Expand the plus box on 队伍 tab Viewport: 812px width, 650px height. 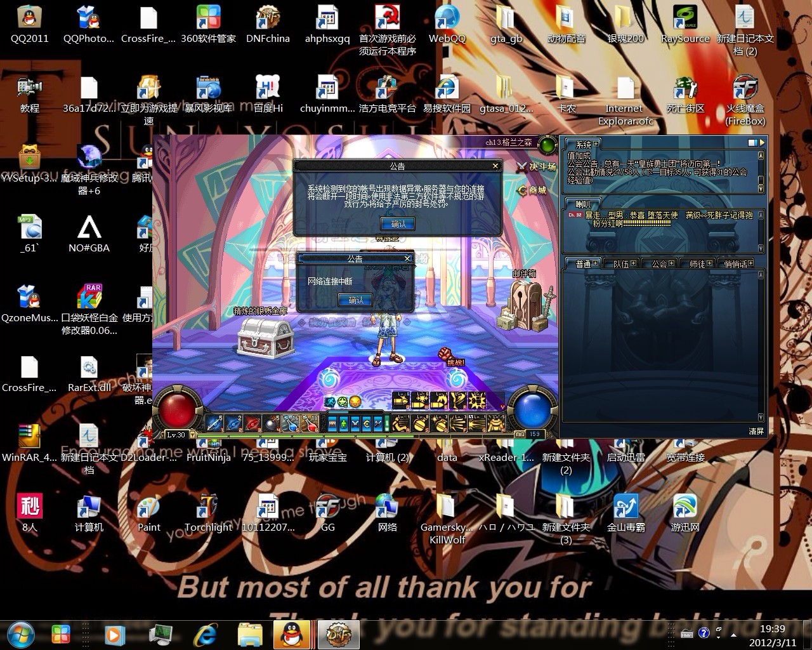coord(634,263)
